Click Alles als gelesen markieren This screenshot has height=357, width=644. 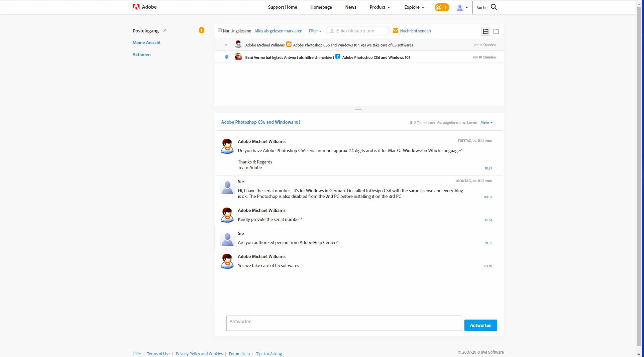pos(278,31)
